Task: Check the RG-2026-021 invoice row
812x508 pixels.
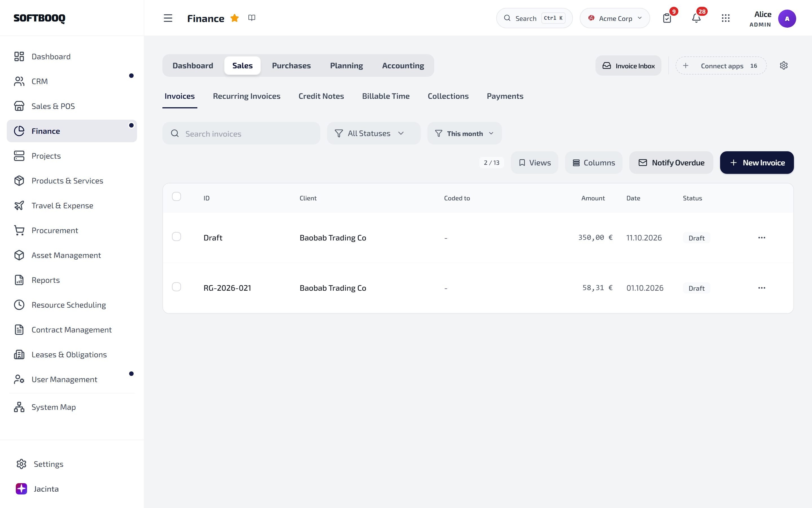Action: click(176, 287)
